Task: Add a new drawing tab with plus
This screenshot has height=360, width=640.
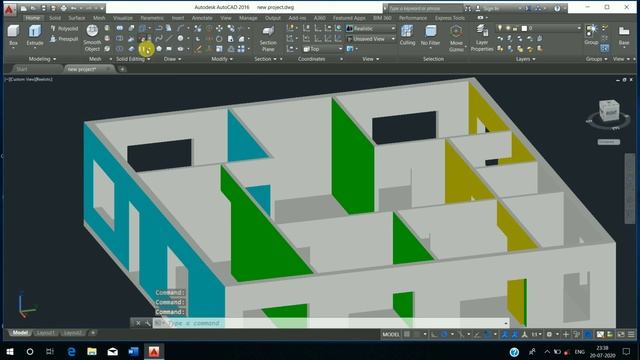Action: tap(122, 69)
